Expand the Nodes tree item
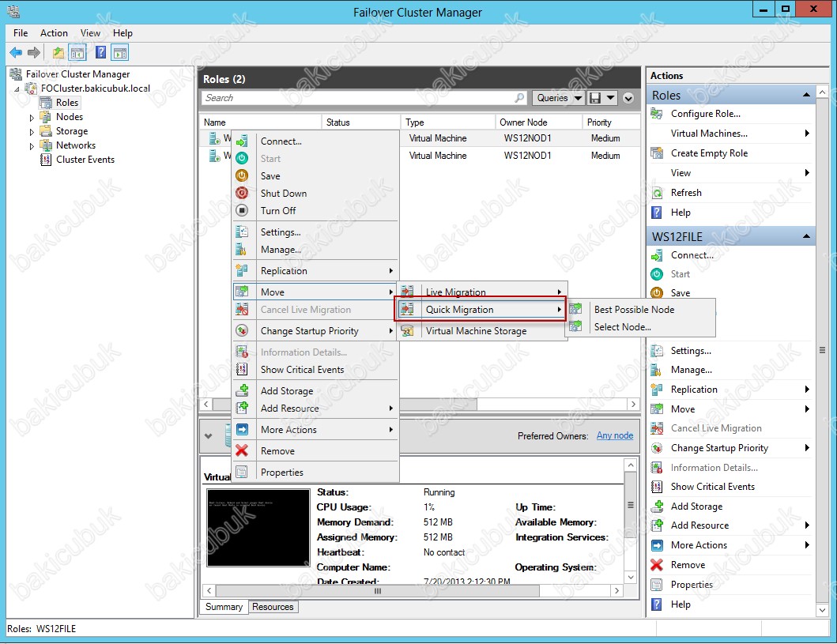 point(32,118)
